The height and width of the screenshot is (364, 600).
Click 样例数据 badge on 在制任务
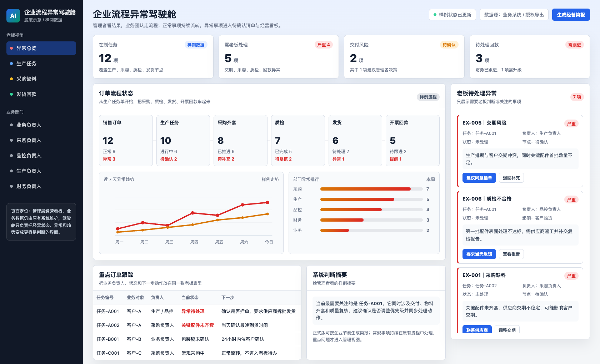pos(196,45)
